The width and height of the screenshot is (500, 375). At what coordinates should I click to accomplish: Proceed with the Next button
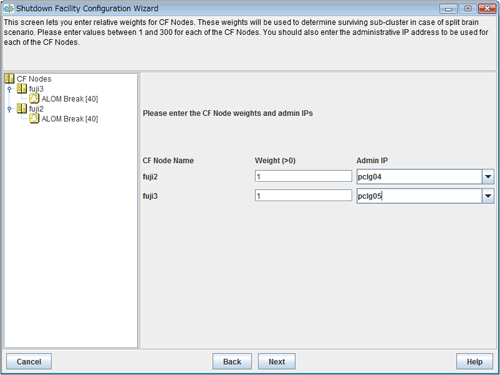(x=277, y=362)
